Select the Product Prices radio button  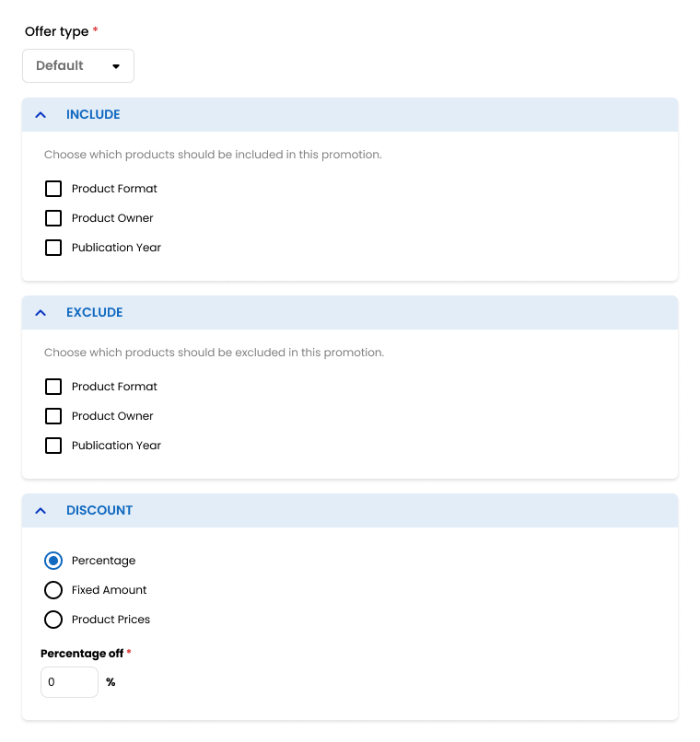[x=53, y=620]
